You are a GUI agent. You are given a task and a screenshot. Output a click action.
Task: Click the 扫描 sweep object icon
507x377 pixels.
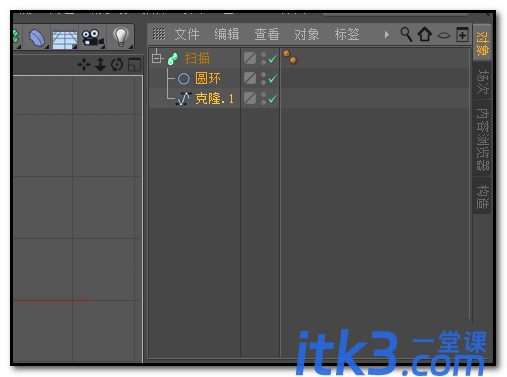pos(173,59)
